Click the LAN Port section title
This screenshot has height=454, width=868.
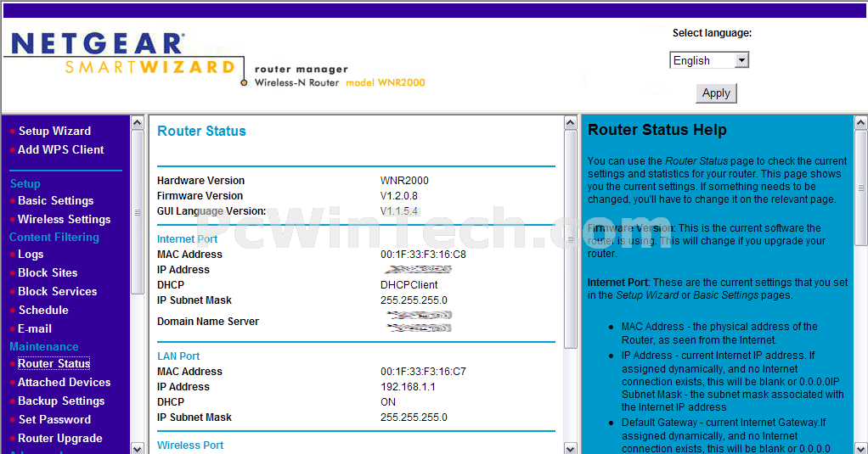pos(178,356)
